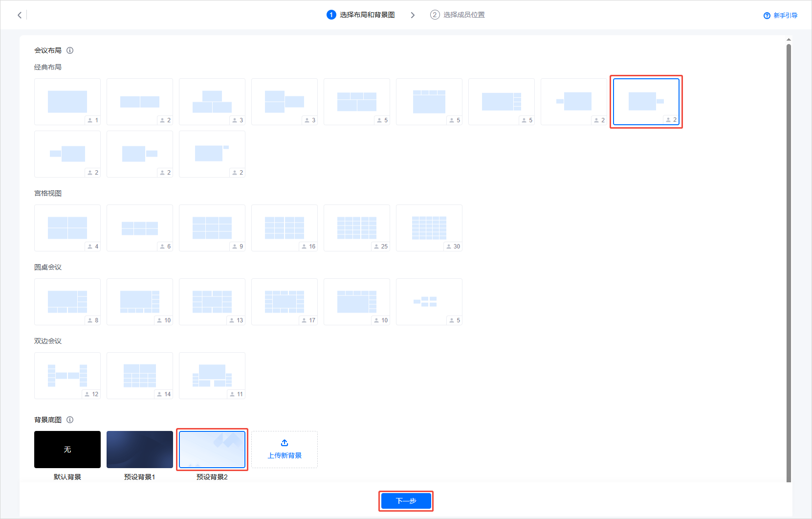Go to step 1 选择布局和背景图
The height and width of the screenshot is (519, 812).
[361, 15]
